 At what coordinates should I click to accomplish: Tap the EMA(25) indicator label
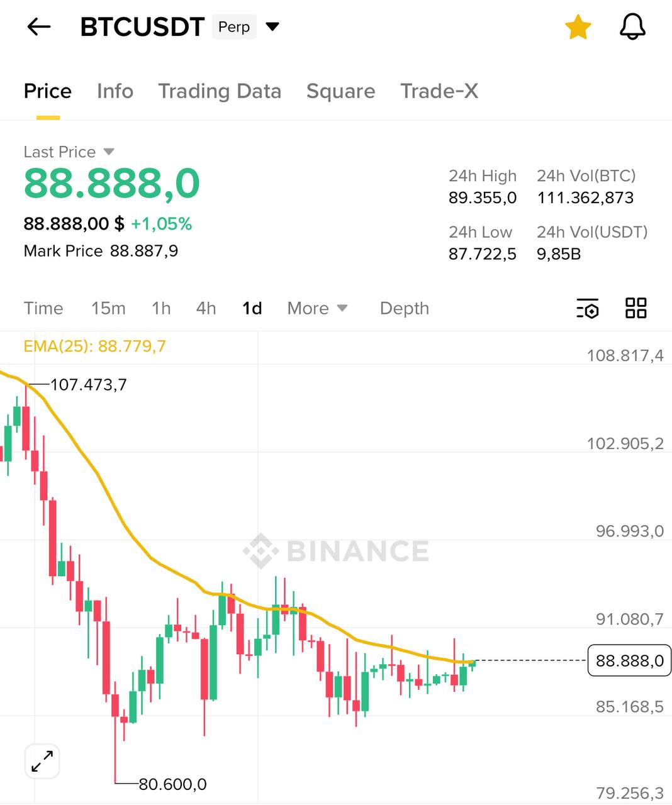[x=93, y=345]
